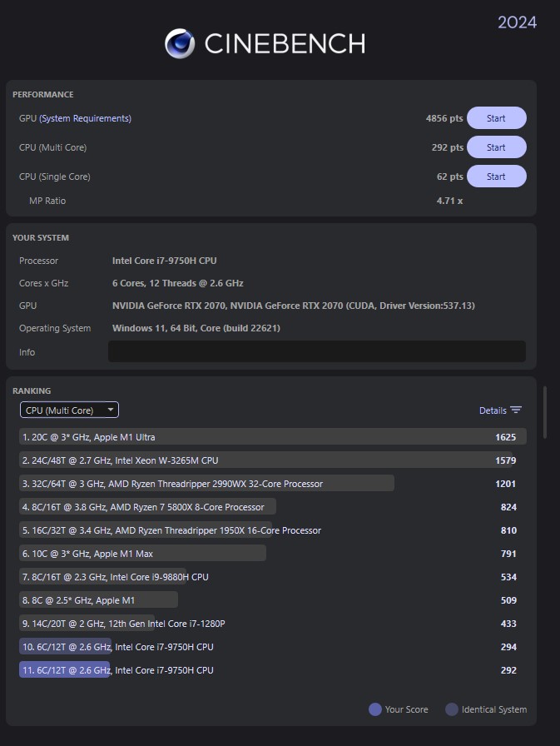
Task: Click the Your Score legend dot
Action: [375, 709]
